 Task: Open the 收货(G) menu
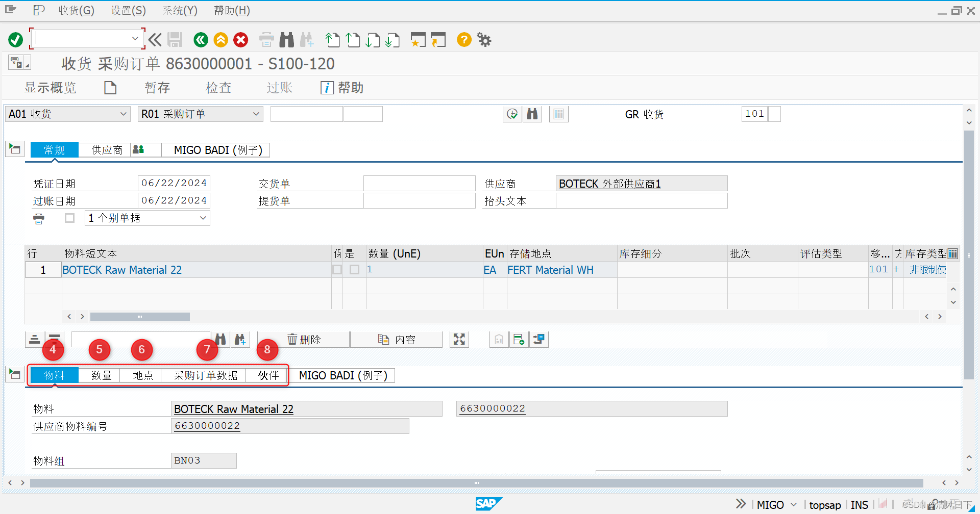(76, 10)
